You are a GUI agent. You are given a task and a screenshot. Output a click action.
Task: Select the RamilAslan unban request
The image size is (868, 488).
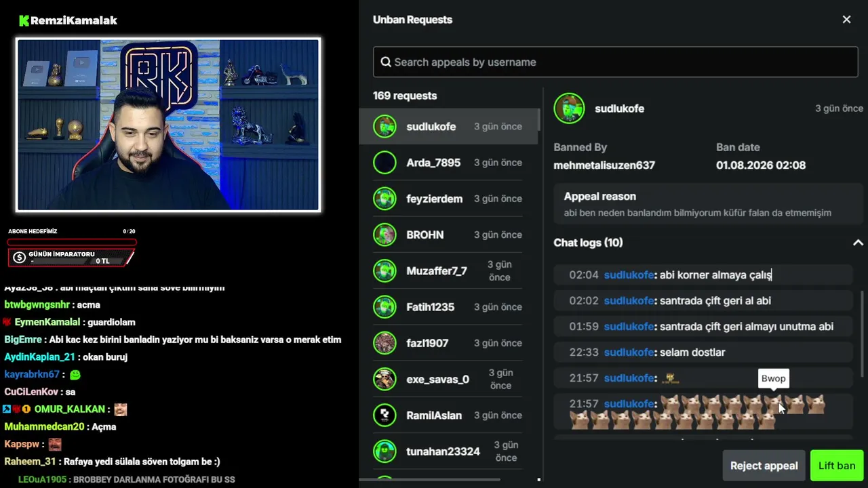click(448, 415)
